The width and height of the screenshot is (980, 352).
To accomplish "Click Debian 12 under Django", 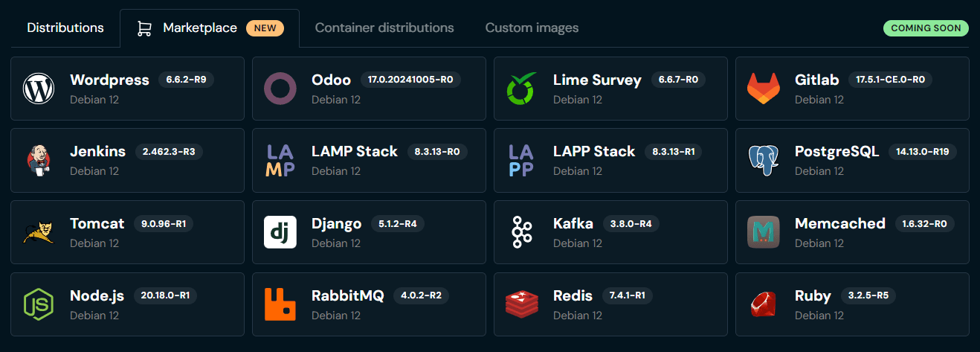I will click(x=336, y=243).
